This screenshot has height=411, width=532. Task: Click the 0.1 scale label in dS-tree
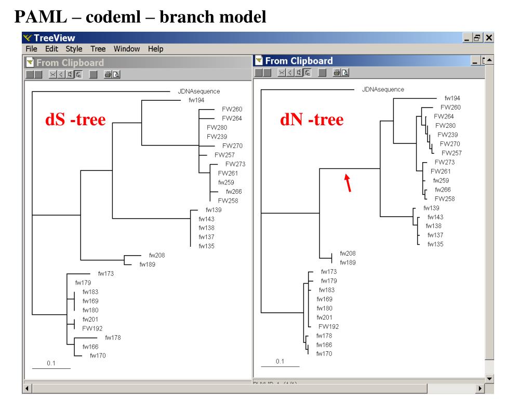[x=51, y=363]
